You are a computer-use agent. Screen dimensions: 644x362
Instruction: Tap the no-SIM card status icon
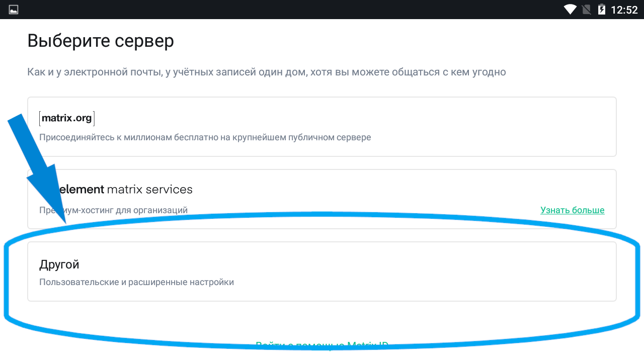(586, 10)
